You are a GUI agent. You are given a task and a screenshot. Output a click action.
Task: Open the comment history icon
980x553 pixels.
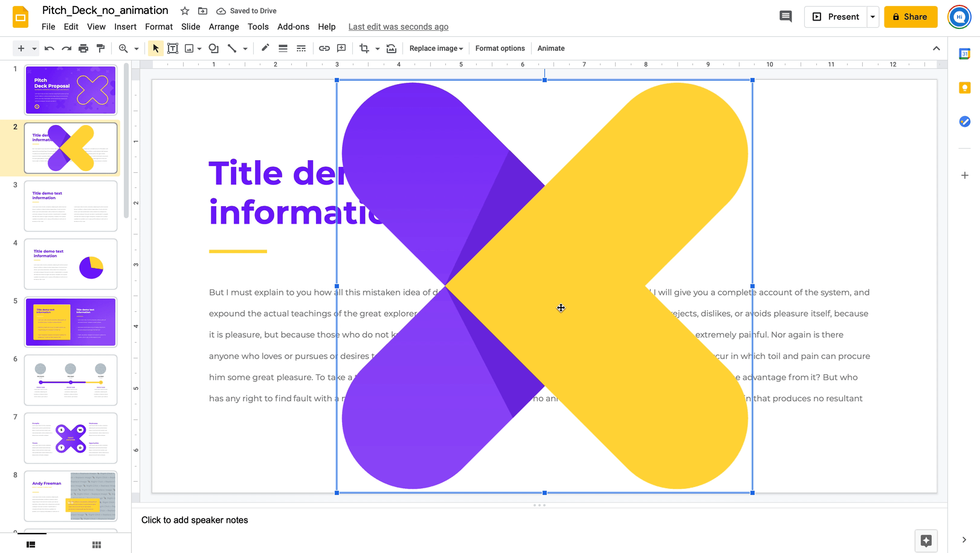click(x=785, y=17)
